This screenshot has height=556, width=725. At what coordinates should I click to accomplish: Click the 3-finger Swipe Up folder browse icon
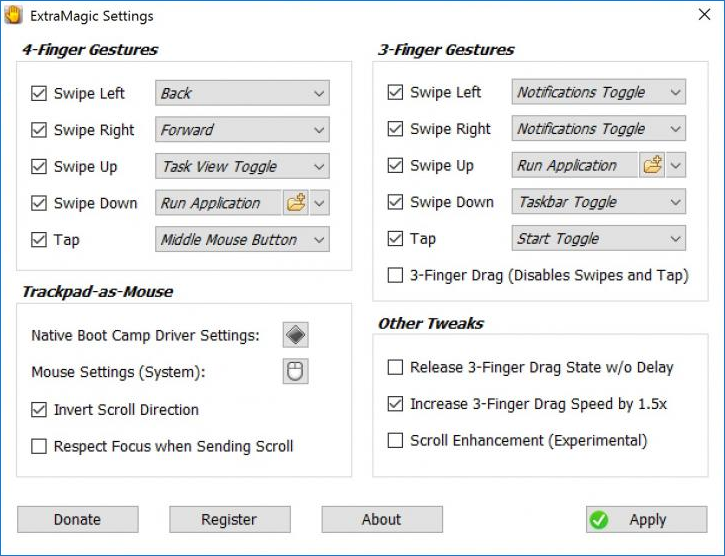coord(652,165)
